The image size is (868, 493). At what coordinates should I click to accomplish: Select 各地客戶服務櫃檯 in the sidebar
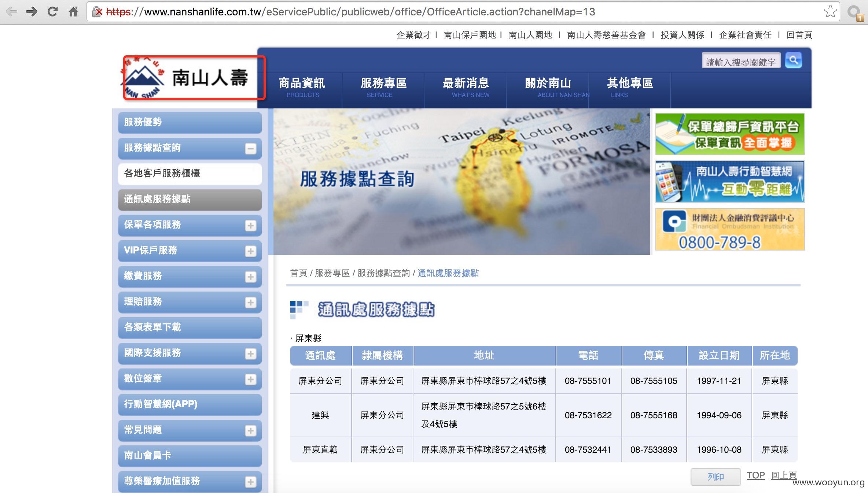pyautogui.click(x=190, y=174)
